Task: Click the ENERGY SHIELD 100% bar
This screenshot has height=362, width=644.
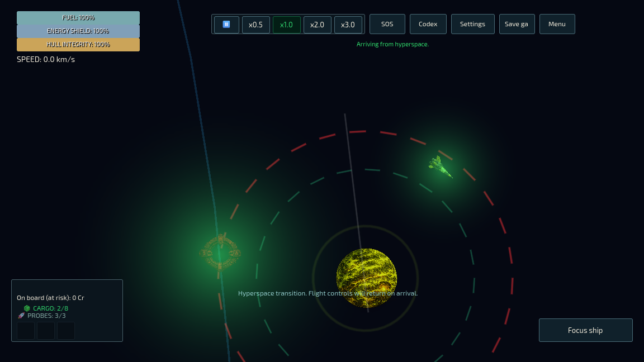Action: pyautogui.click(x=78, y=31)
